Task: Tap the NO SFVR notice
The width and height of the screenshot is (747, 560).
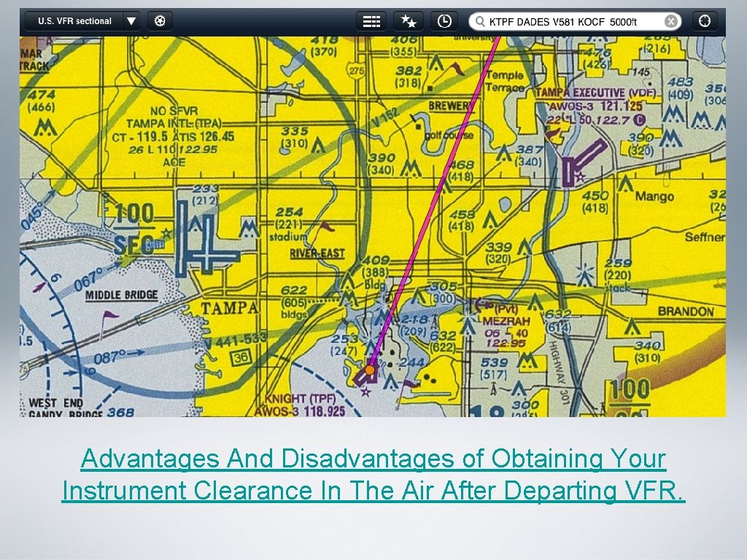Action: click(174, 111)
